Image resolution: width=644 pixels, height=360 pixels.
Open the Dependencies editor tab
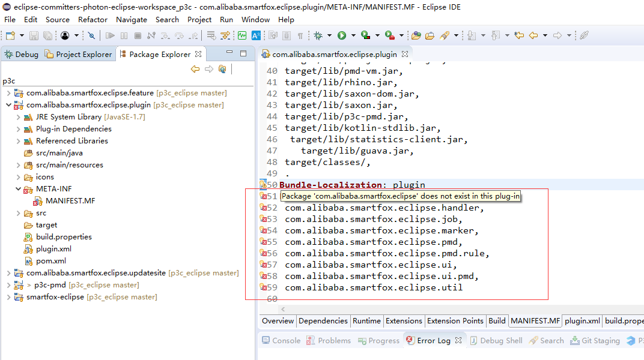coord(323,321)
